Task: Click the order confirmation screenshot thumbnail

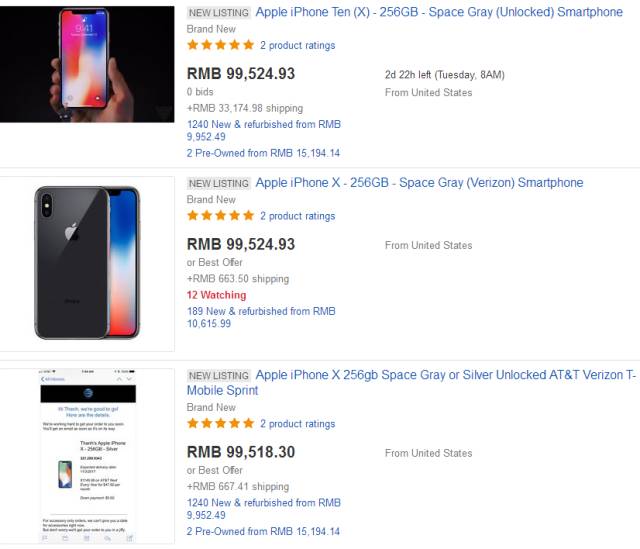Action: pos(87,456)
